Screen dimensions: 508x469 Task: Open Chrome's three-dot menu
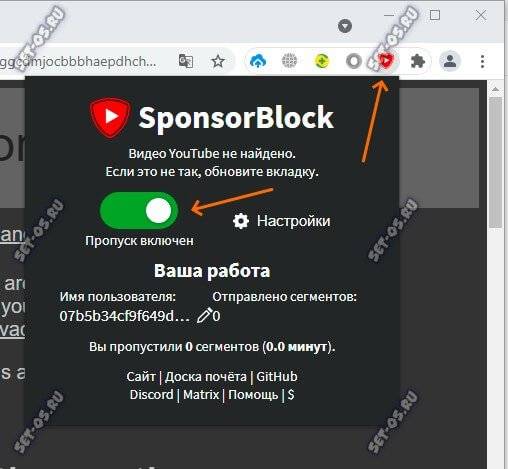482,62
